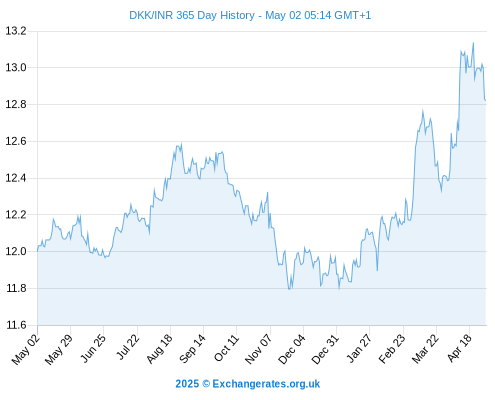The width and height of the screenshot is (495, 400).
Task: Select the Oct 11 x-axis date label
Action: click(226, 348)
